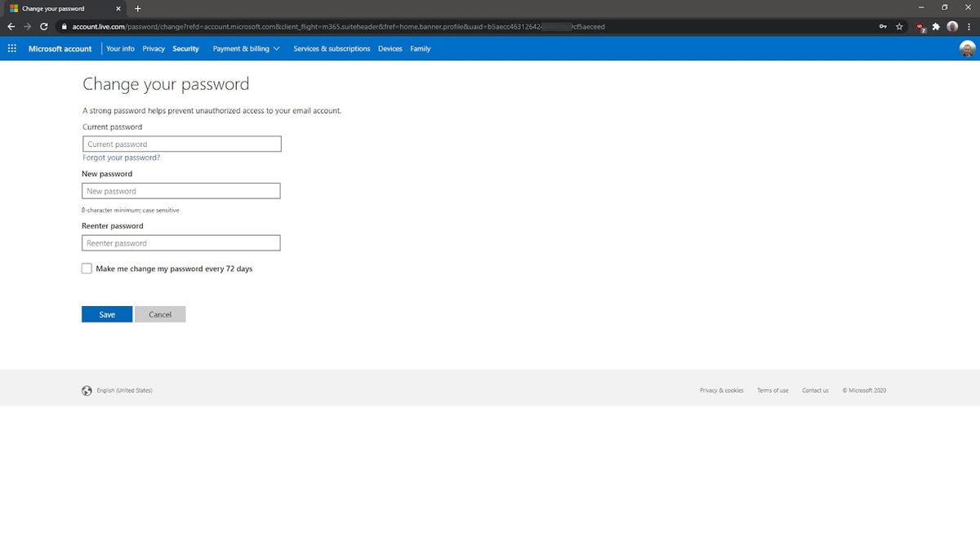Image resolution: width=980 pixels, height=551 pixels.
Task: Reload the page with the refresh icon
Action: 43,26
